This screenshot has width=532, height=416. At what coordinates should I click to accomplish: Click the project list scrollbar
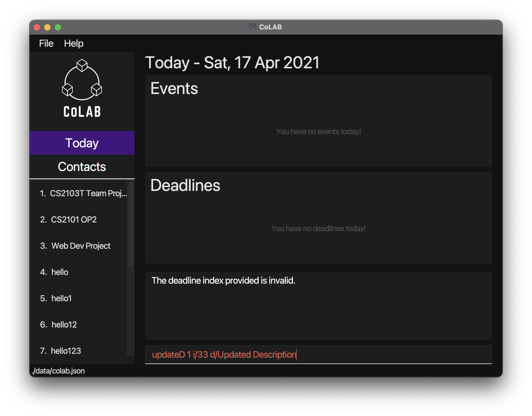(131, 225)
